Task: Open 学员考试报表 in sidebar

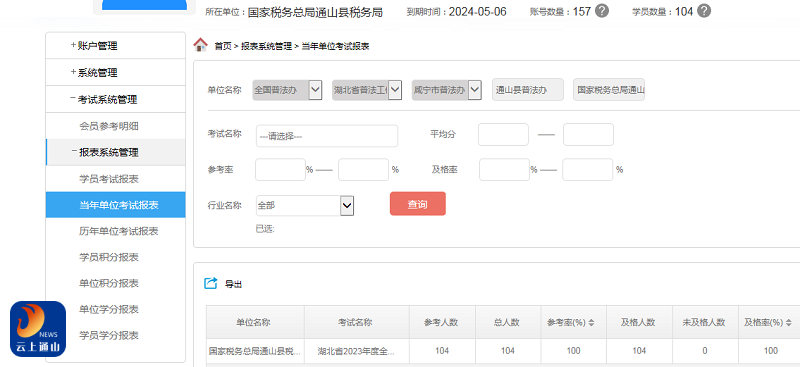Action: pyautogui.click(x=109, y=179)
